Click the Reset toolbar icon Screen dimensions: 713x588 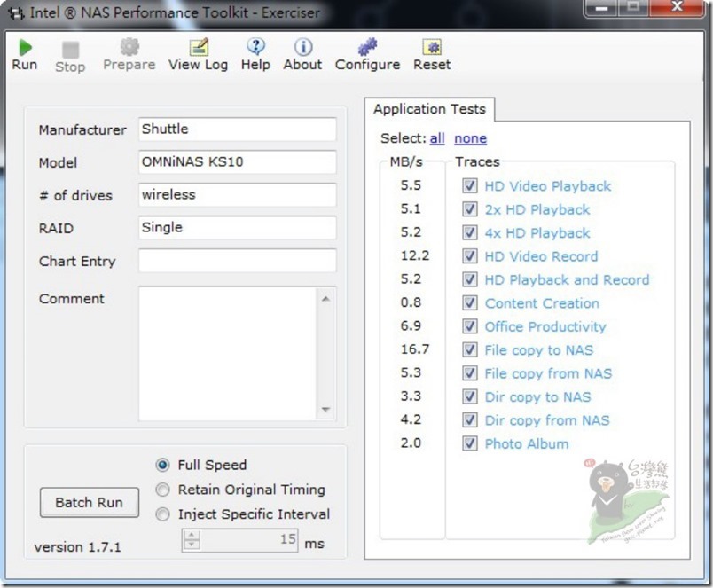pos(432,47)
